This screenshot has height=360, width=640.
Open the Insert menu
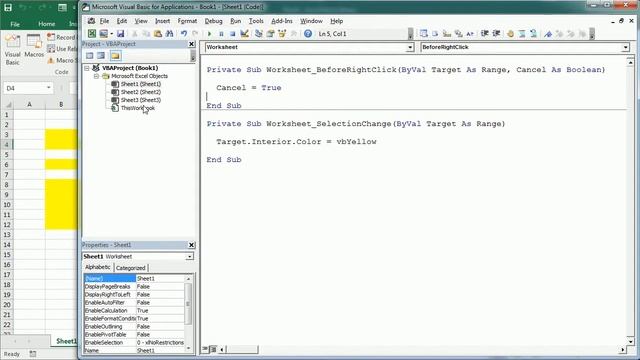click(x=162, y=21)
